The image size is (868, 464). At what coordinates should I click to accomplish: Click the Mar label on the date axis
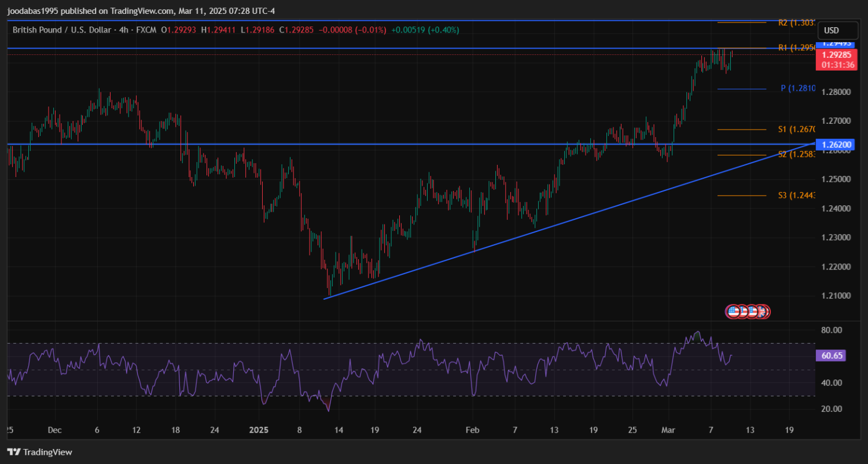(x=668, y=430)
